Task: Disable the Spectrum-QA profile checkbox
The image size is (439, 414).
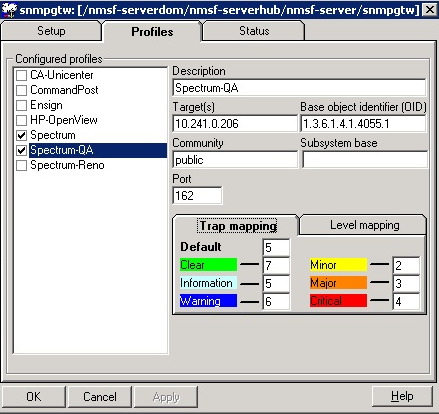Action: click(21, 150)
